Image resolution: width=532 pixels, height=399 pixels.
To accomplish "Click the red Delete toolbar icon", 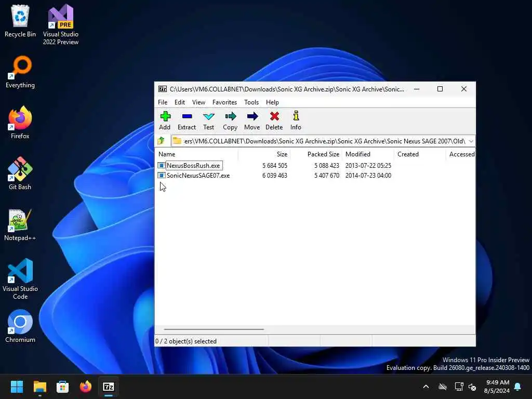I will click(274, 116).
